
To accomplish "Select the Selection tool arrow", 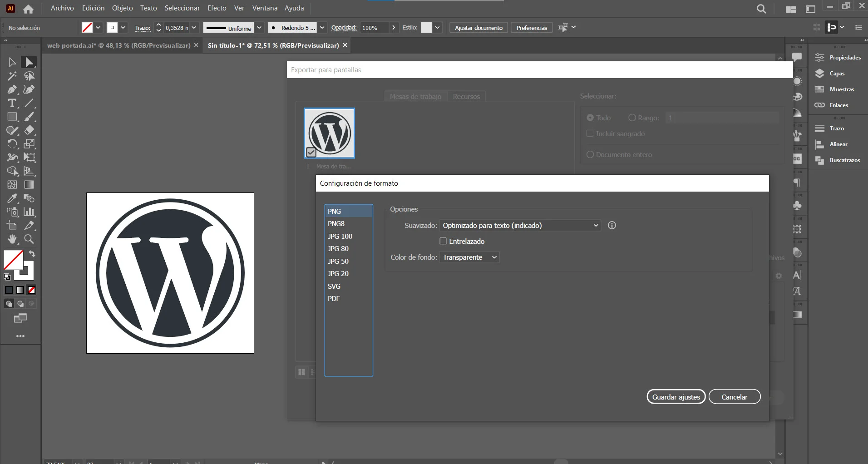I will point(12,62).
